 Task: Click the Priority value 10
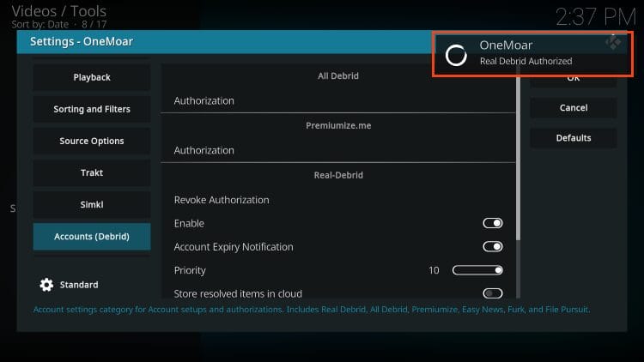(x=434, y=270)
